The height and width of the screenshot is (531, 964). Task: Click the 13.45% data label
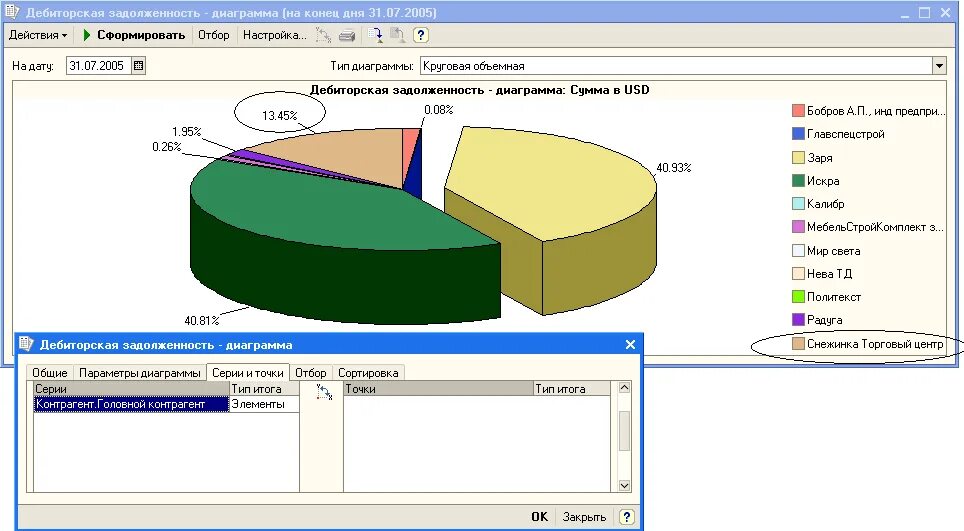(280, 116)
